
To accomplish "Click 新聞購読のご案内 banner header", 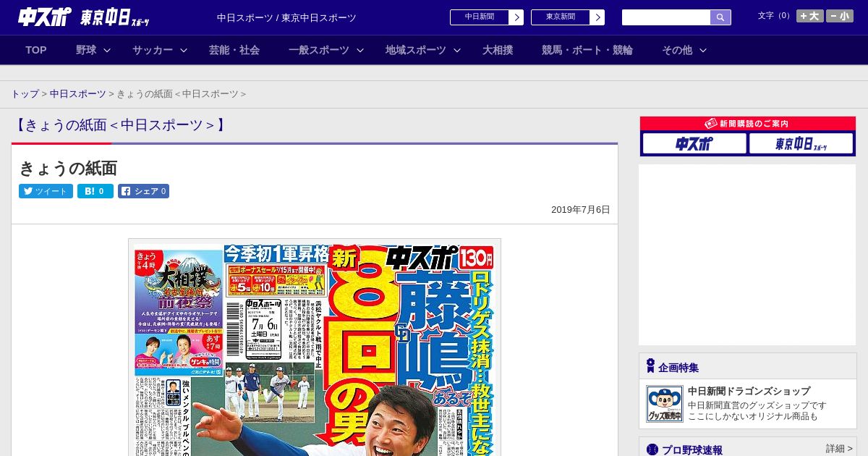I will coord(748,124).
